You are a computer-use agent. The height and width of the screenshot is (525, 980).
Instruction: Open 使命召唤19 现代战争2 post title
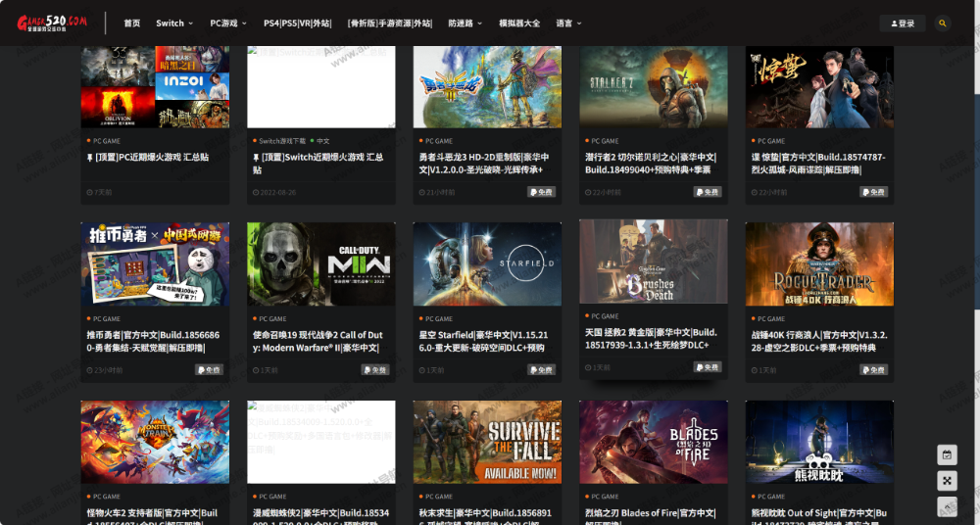pyautogui.click(x=318, y=341)
